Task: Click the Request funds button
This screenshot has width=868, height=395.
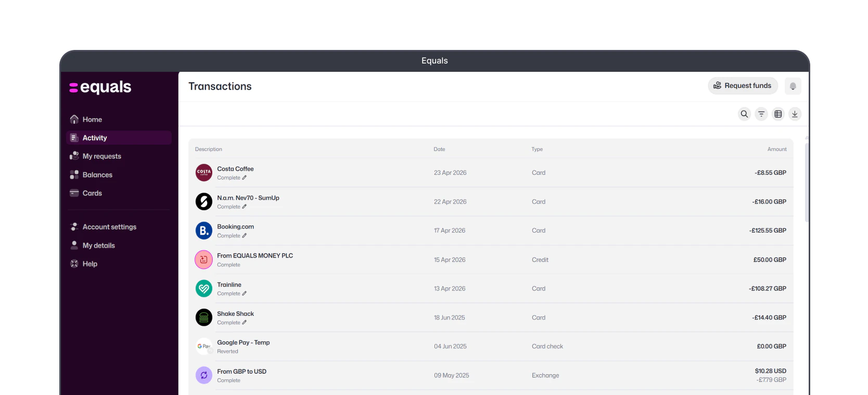Action: [x=743, y=86]
